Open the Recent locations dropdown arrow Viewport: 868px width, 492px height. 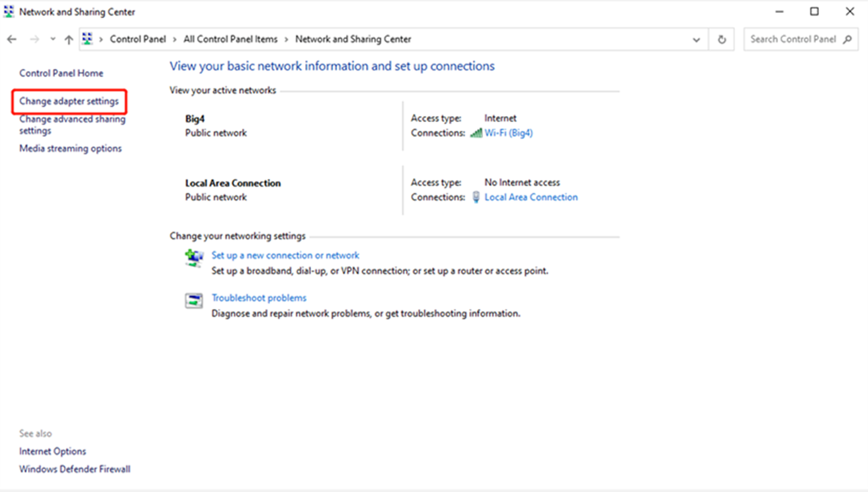point(52,40)
